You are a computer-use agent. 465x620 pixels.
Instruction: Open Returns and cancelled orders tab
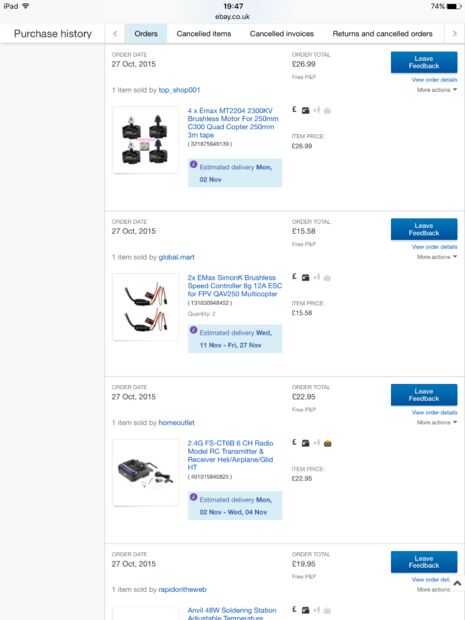[x=382, y=34]
